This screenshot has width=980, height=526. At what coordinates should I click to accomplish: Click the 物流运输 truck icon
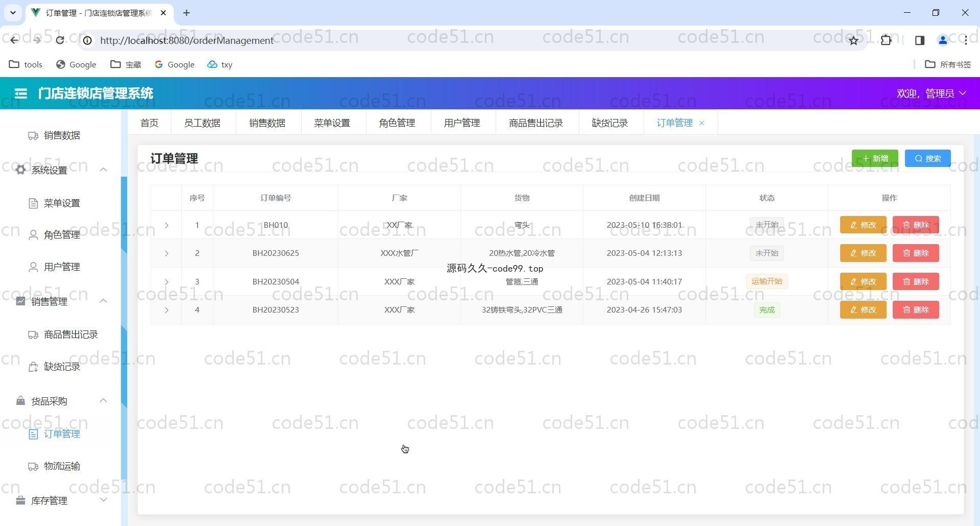click(33, 467)
